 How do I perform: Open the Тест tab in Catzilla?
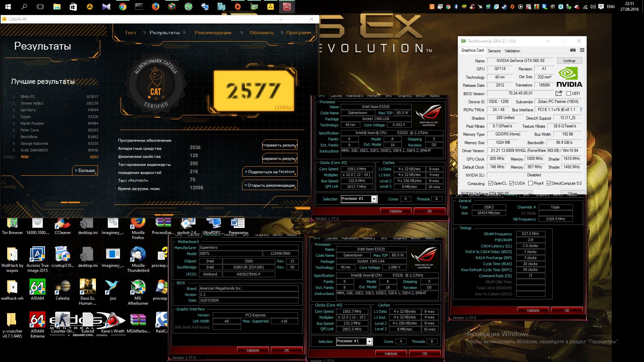point(130,33)
